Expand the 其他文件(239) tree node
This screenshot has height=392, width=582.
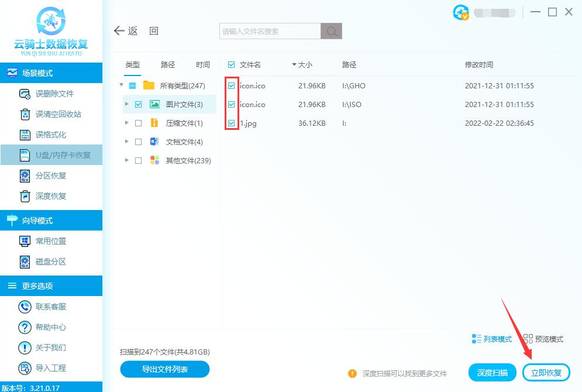(127, 160)
